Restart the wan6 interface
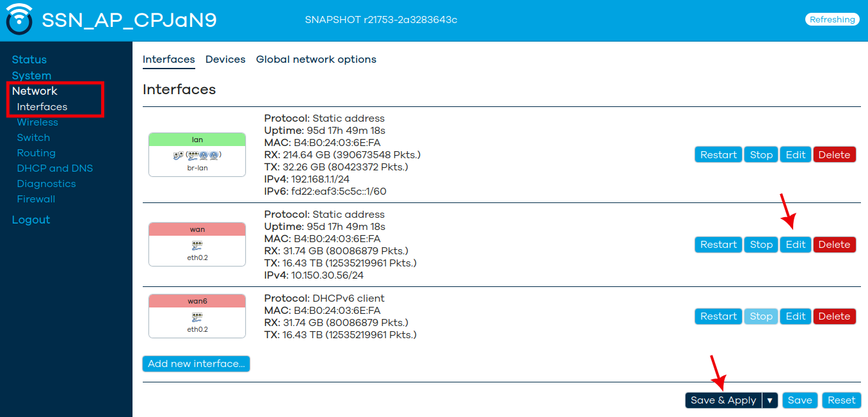 click(718, 316)
